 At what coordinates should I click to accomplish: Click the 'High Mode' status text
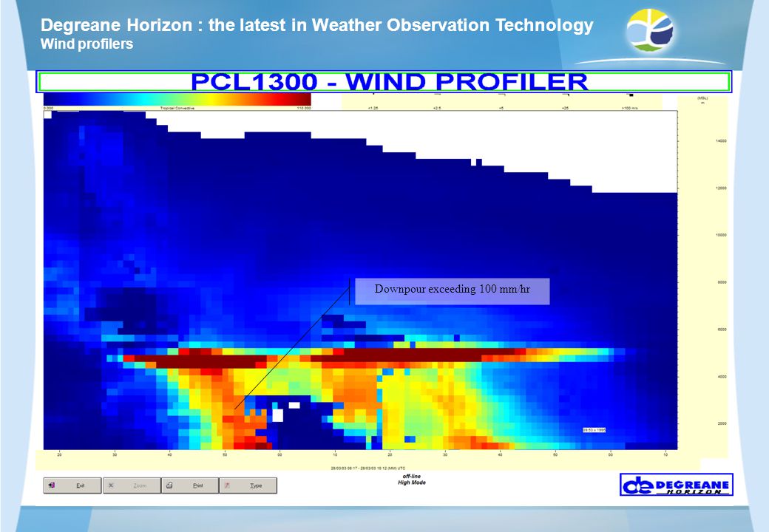(x=411, y=482)
